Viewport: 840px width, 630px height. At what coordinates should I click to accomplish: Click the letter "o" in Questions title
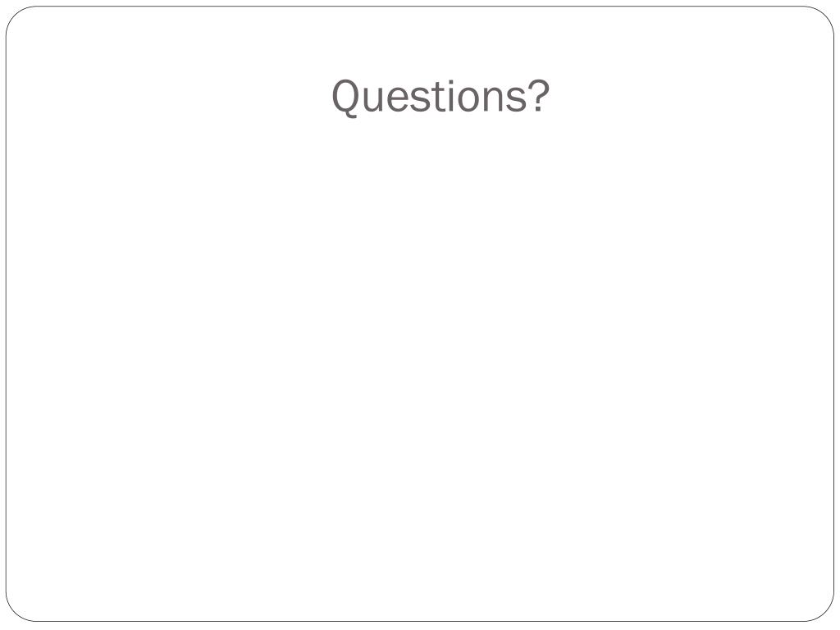(468, 99)
